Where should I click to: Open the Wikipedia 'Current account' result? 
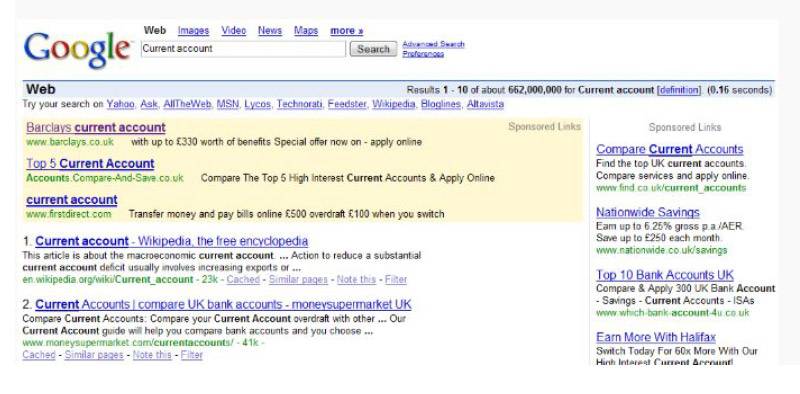(x=171, y=241)
